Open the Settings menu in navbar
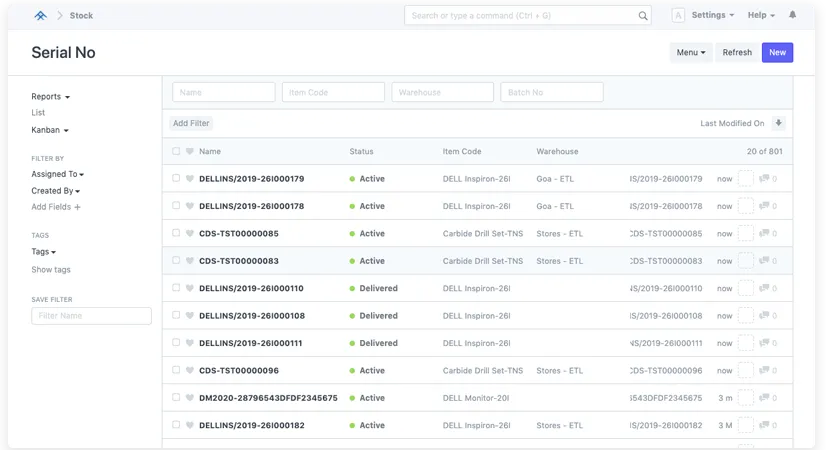826x450 pixels. pyautogui.click(x=713, y=16)
